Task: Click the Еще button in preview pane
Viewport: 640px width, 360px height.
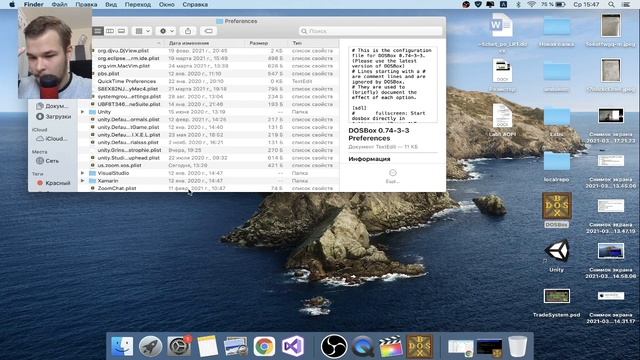Action: tap(393, 176)
